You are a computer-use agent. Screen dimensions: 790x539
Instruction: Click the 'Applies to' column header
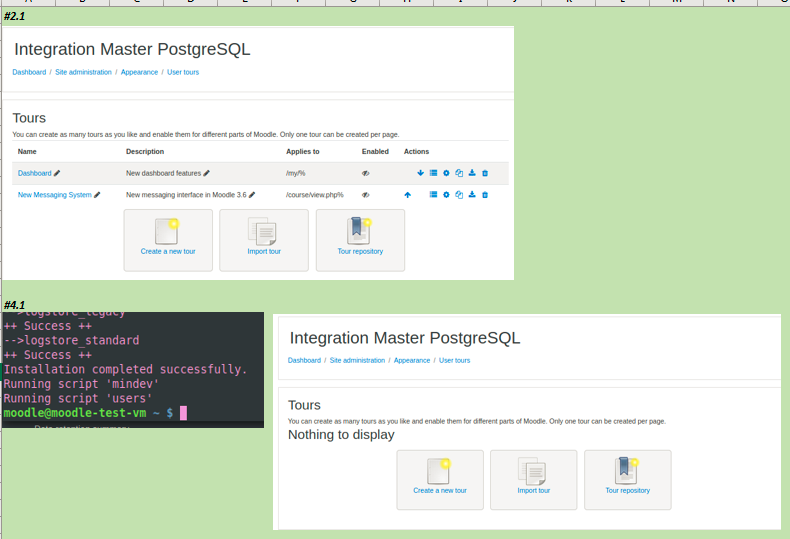[303, 151]
